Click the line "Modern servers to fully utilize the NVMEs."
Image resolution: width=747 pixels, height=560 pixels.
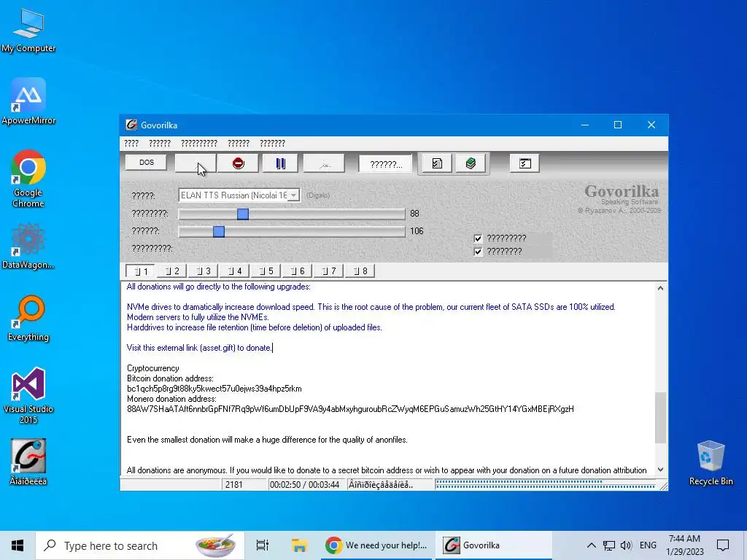pos(198,317)
